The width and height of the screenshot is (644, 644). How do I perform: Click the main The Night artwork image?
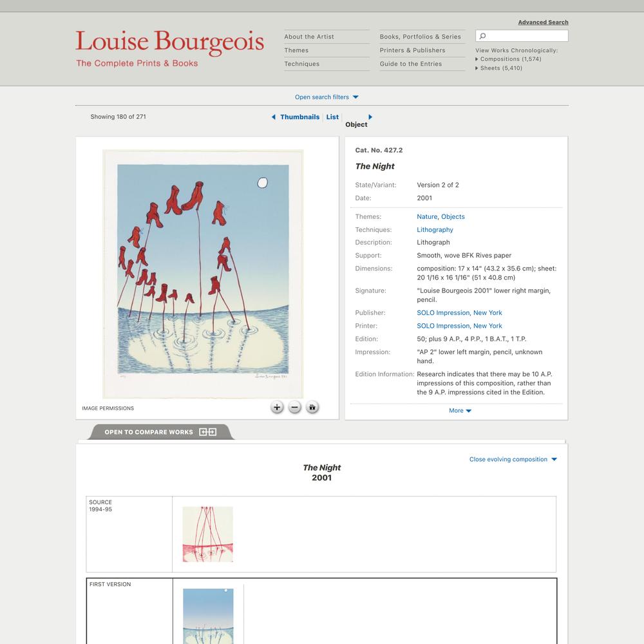tap(203, 274)
